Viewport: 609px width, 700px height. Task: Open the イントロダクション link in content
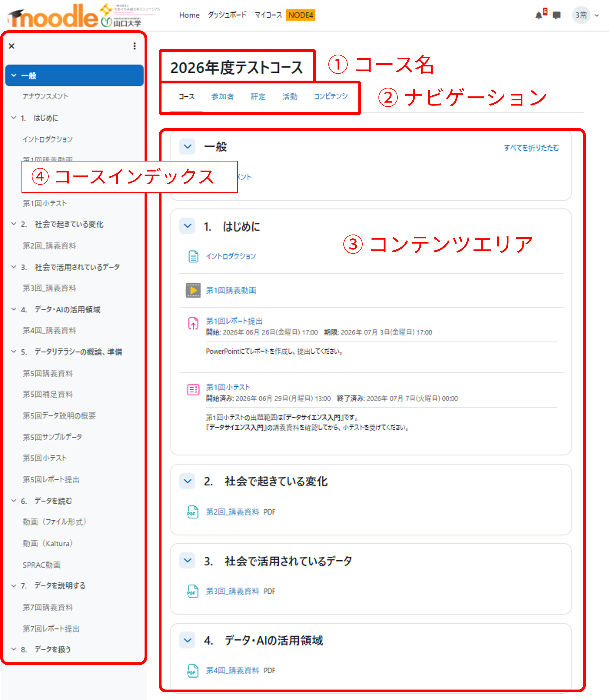coord(231,256)
